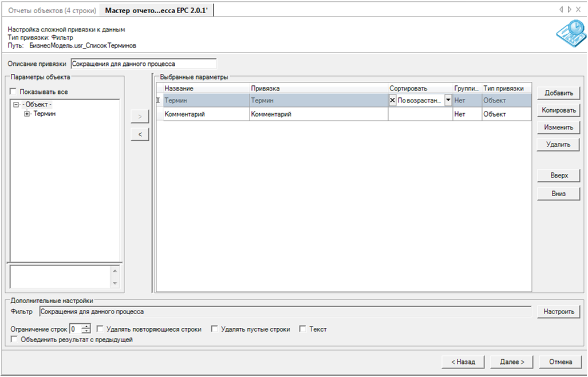Switch to 'Отчеты объектов (4 строки)' tab

point(52,10)
